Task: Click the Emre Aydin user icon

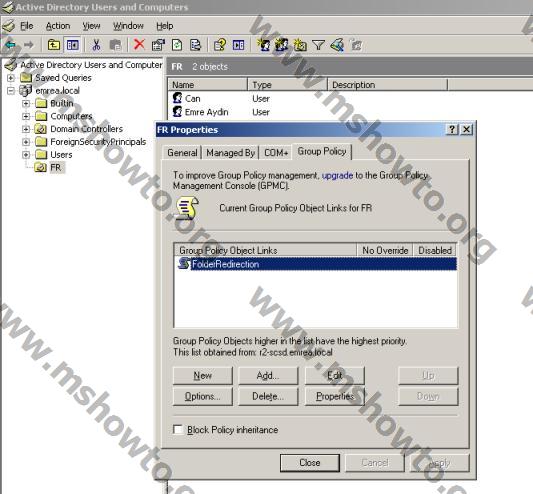Action: [x=177, y=111]
